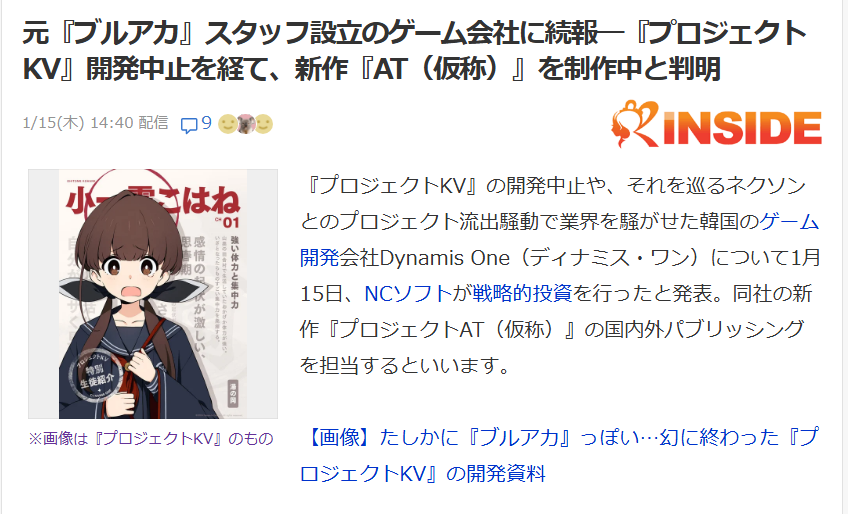The width and height of the screenshot is (848, 514).
Task: Click the INSIDE logo text
Action: [x=743, y=128]
